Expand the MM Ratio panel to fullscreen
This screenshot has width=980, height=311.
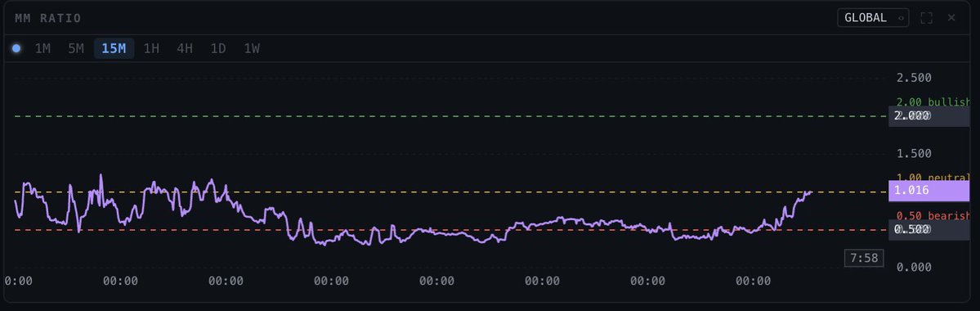coord(926,18)
